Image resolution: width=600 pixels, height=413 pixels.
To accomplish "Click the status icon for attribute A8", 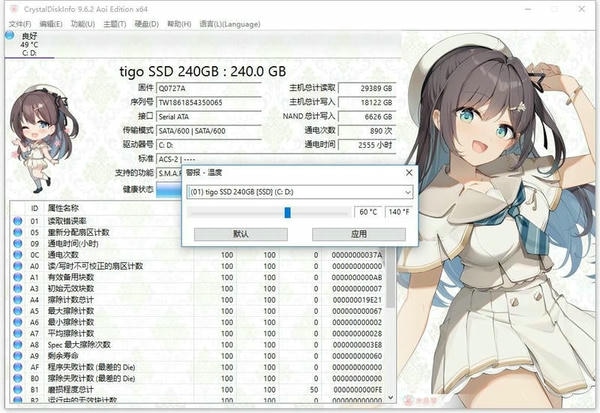I will click(18, 344).
